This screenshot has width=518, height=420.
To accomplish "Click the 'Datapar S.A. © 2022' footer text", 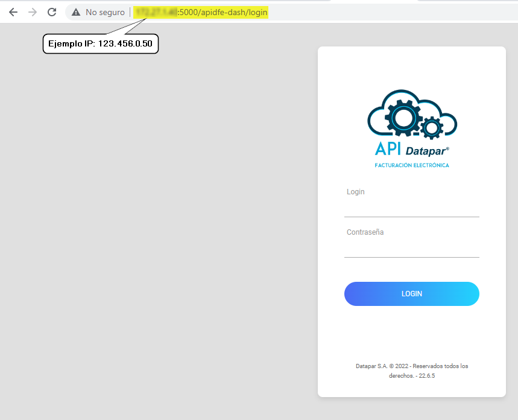I will [x=412, y=371].
